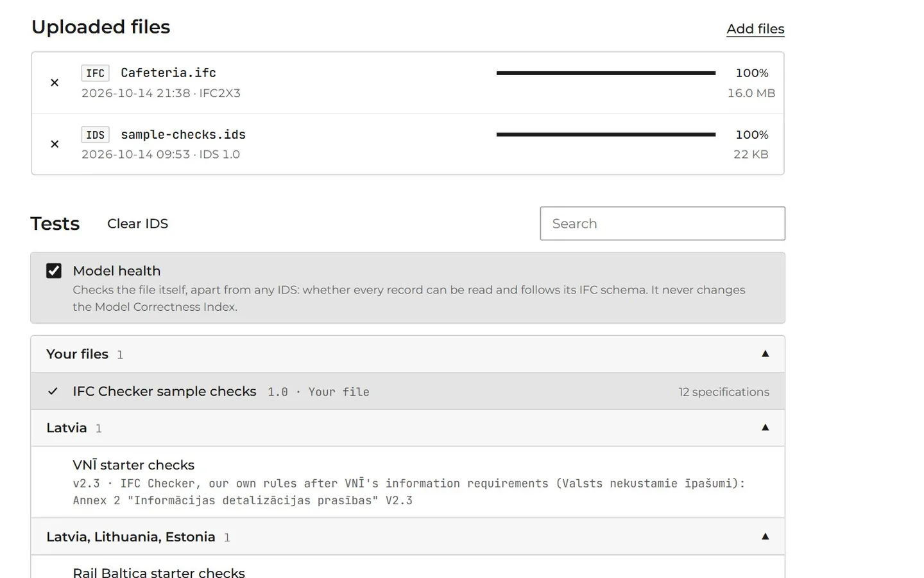Select the VNĪ starter checks test
This screenshot has width=924, height=578.
407,482
